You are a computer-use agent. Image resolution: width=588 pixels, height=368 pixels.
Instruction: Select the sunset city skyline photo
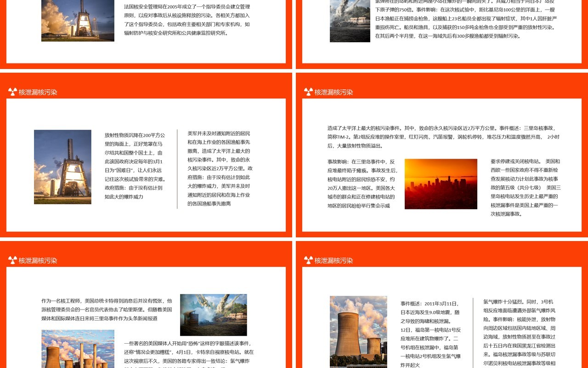pyautogui.click(x=441, y=184)
